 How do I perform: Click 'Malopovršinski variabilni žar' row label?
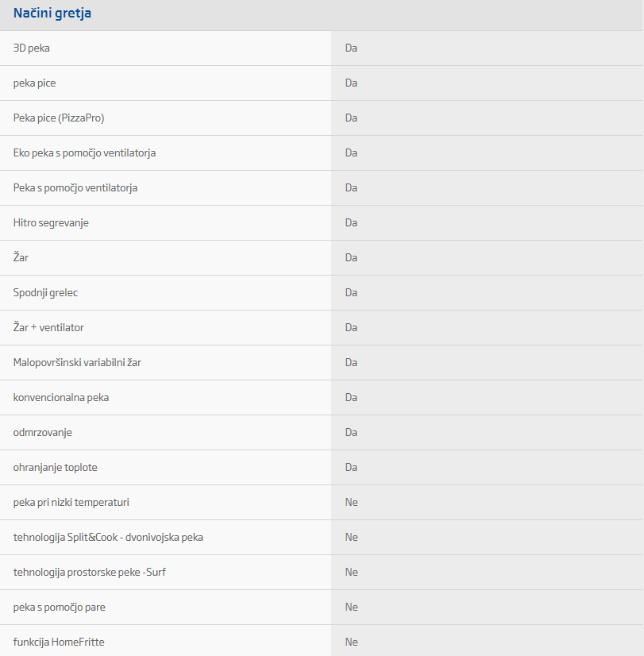[77, 363]
